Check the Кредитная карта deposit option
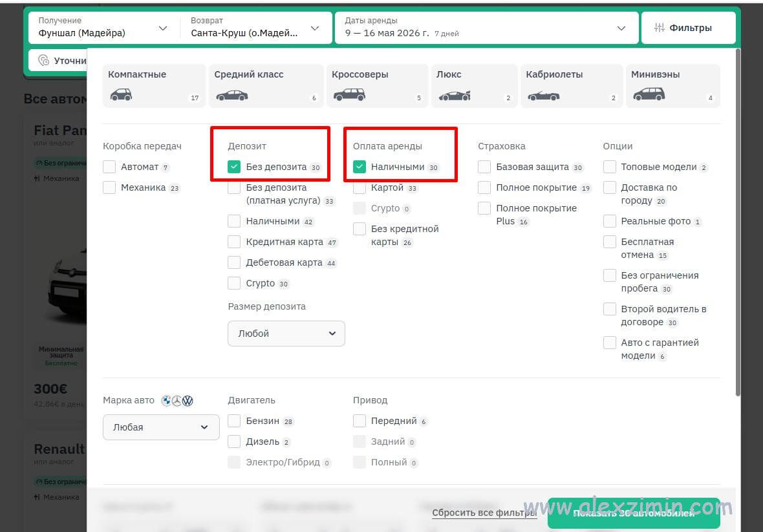The width and height of the screenshot is (763, 532). 234,242
